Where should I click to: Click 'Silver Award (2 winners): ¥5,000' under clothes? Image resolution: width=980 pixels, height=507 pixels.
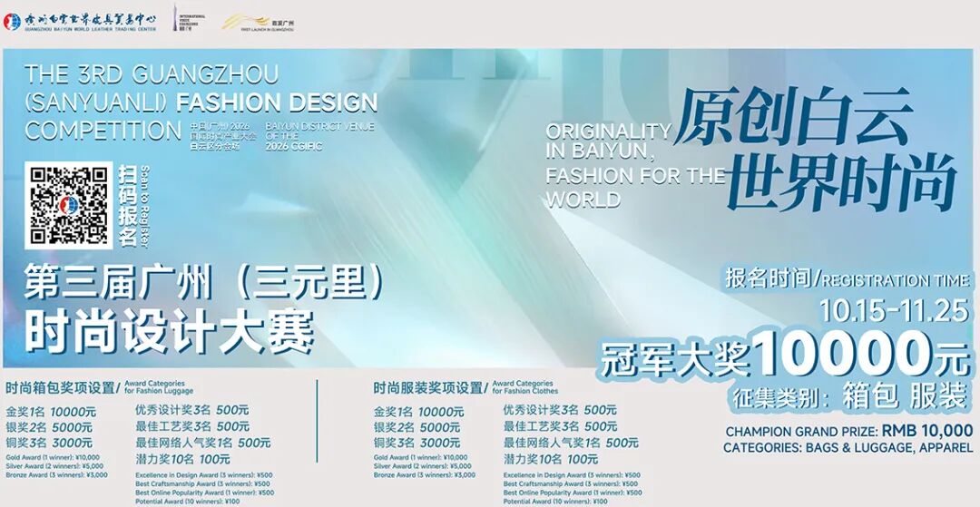pyautogui.click(x=423, y=466)
